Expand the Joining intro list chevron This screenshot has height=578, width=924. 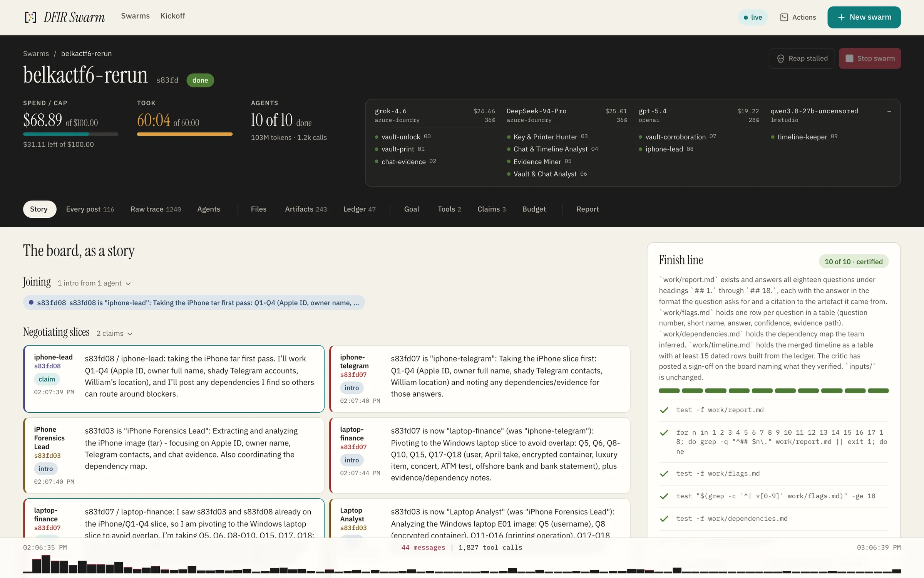(128, 284)
